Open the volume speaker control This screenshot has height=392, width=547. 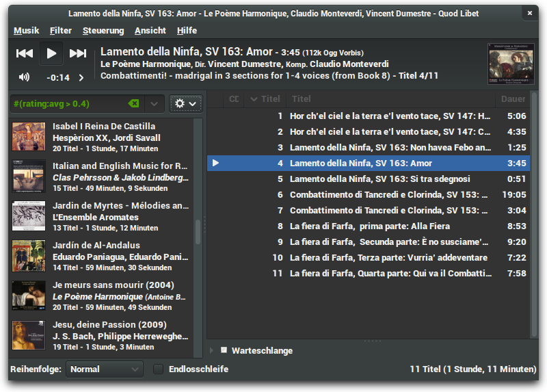24,77
